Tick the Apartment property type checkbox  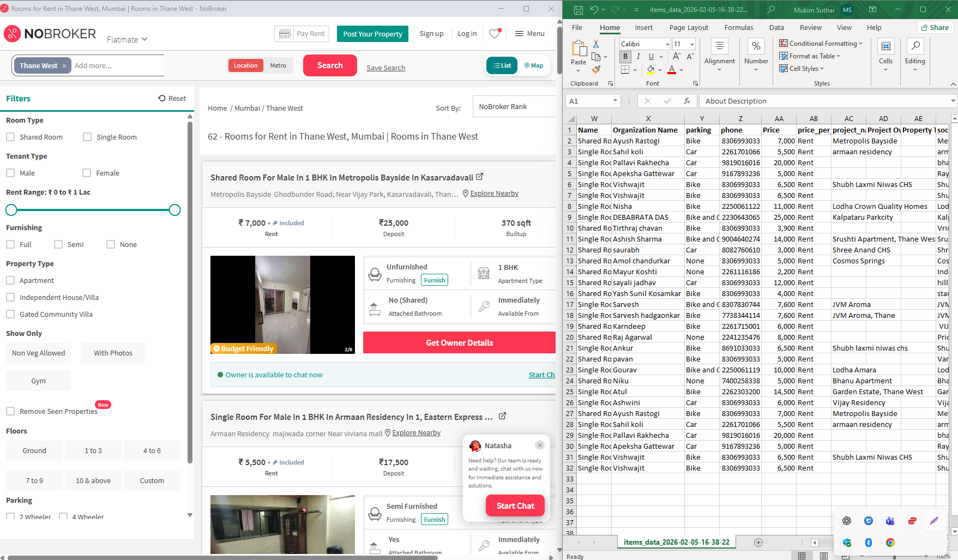10,280
